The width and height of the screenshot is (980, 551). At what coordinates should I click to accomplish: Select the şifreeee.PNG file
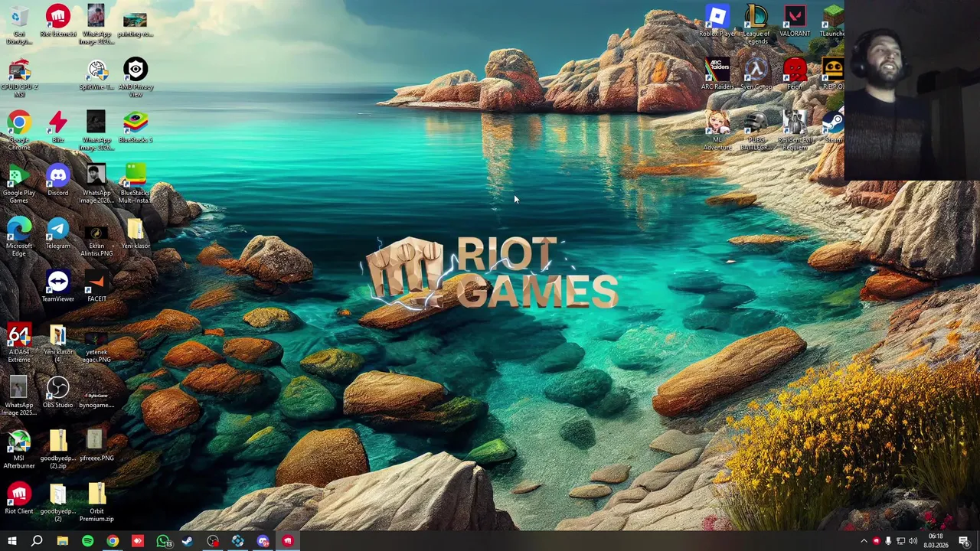(96, 445)
